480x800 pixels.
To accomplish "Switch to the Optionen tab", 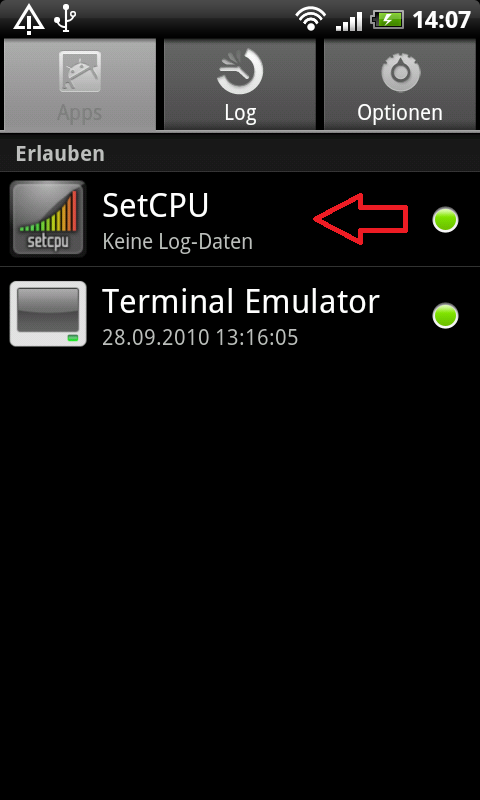I will pos(400,84).
